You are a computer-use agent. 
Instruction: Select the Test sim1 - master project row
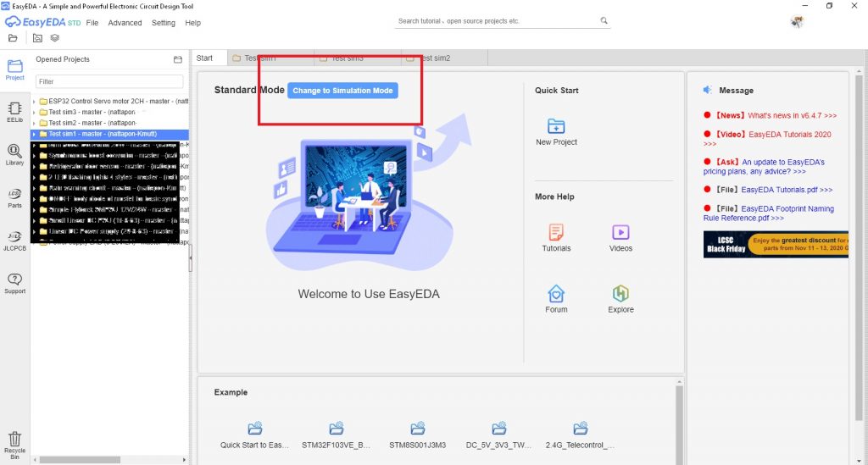click(109, 134)
